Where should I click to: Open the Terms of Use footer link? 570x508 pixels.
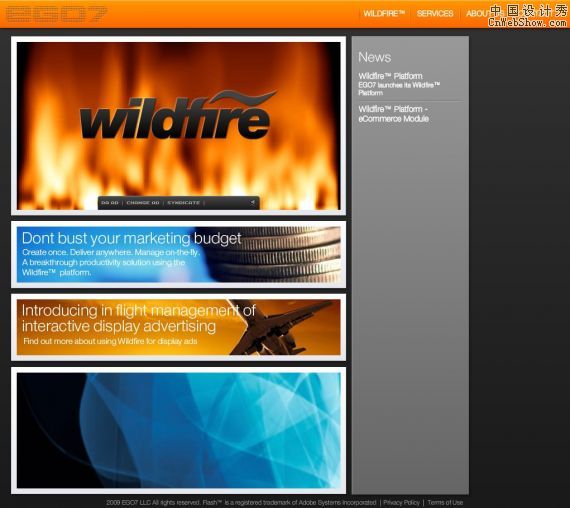445,503
